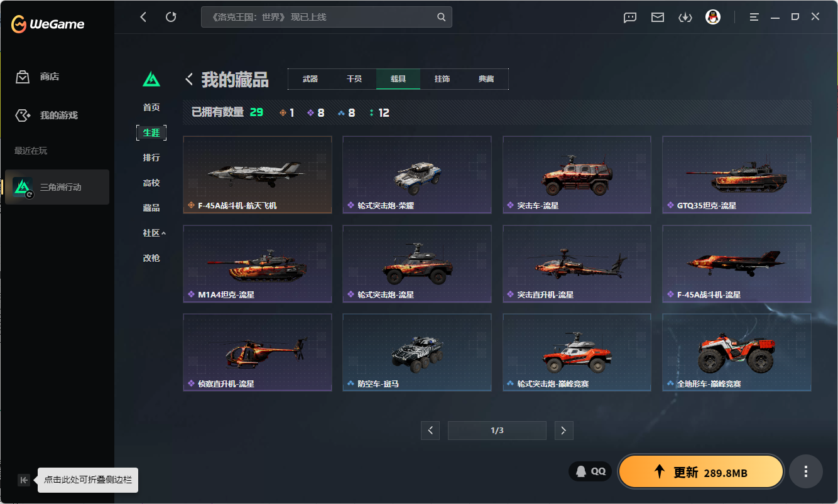Select 排行 in the game navigation
The width and height of the screenshot is (838, 504).
(151, 158)
